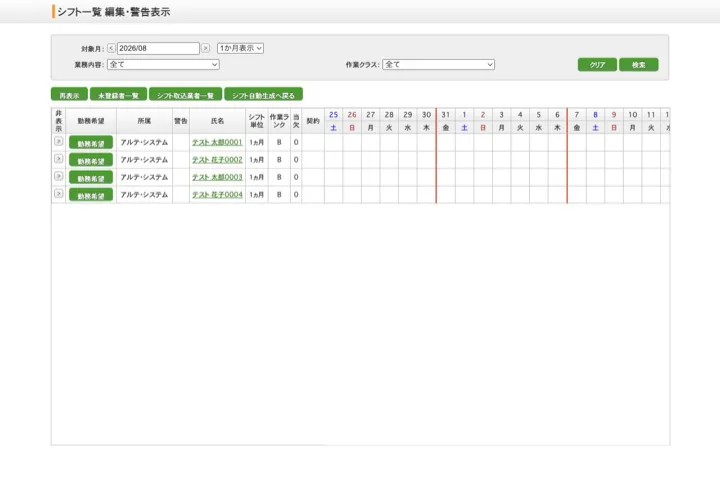Viewport: 720px width, 479px height.
Task: Click the 契約 column header
Action: pos(313,121)
